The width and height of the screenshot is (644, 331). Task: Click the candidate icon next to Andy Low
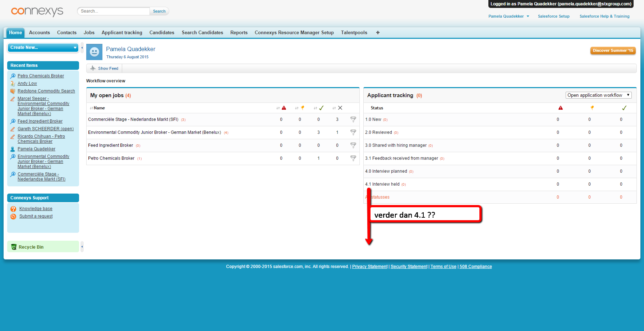click(13, 83)
